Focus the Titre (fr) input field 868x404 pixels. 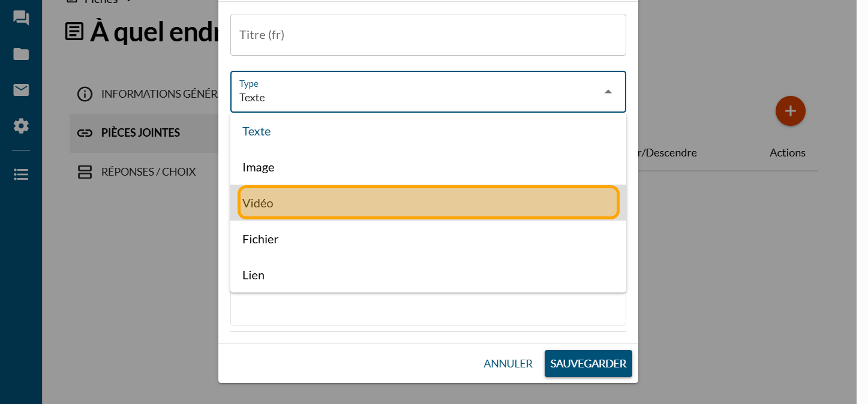point(428,35)
